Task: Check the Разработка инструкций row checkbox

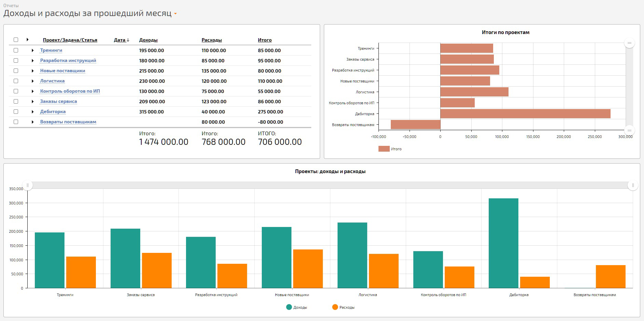Action: 16,60
